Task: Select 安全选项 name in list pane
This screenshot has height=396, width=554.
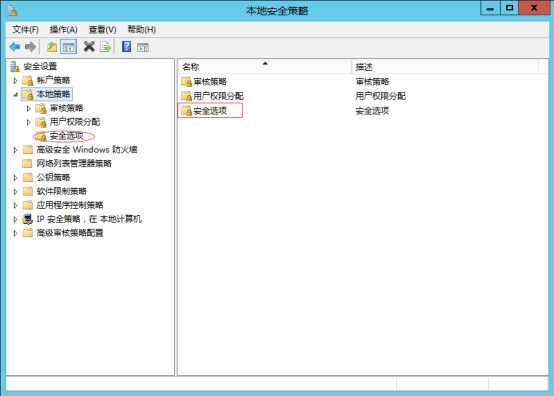Action: coord(210,111)
